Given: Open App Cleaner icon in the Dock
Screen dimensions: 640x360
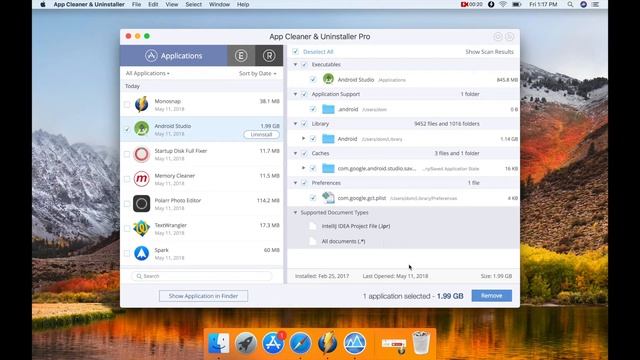Looking at the screenshot, I should click(x=354, y=342).
